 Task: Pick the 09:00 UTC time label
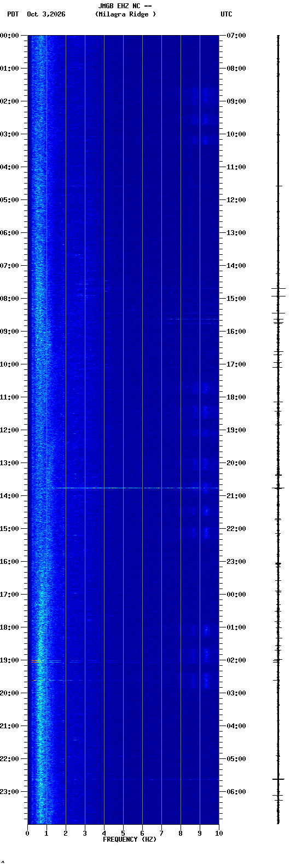[x=236, y=101]
